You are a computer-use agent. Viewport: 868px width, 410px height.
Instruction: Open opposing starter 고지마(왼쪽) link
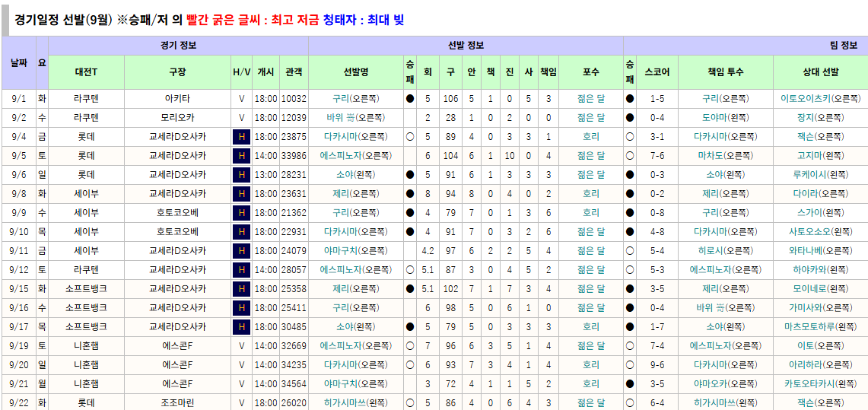tap(820, 156)
